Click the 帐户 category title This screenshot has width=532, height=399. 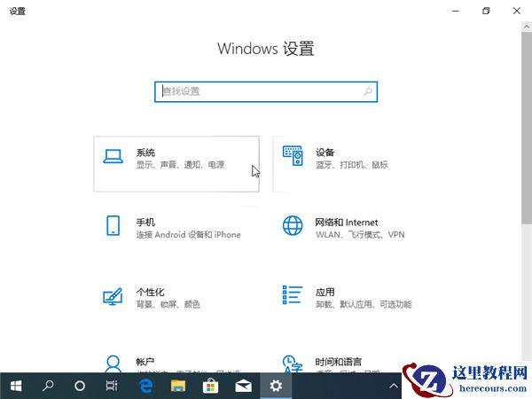(x=145, y=362)
